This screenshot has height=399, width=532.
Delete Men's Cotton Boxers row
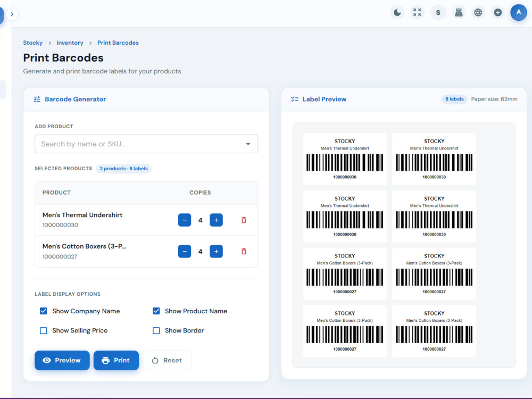[244, 252]
